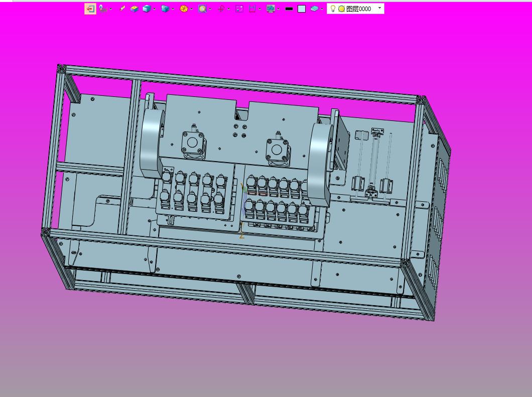Open the shaded cube display mode dropdown
The height and width of the screenshot is (397, 532).
click(155, 9)
